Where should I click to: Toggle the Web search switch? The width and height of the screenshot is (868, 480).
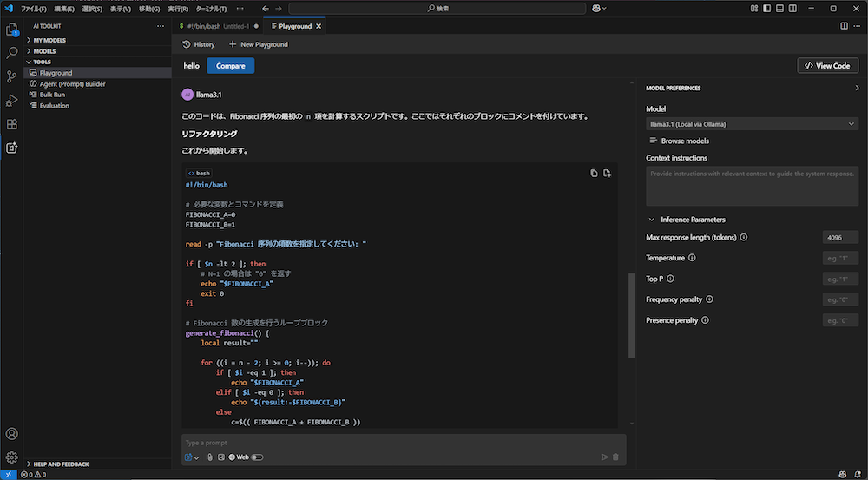coord(258,457)
